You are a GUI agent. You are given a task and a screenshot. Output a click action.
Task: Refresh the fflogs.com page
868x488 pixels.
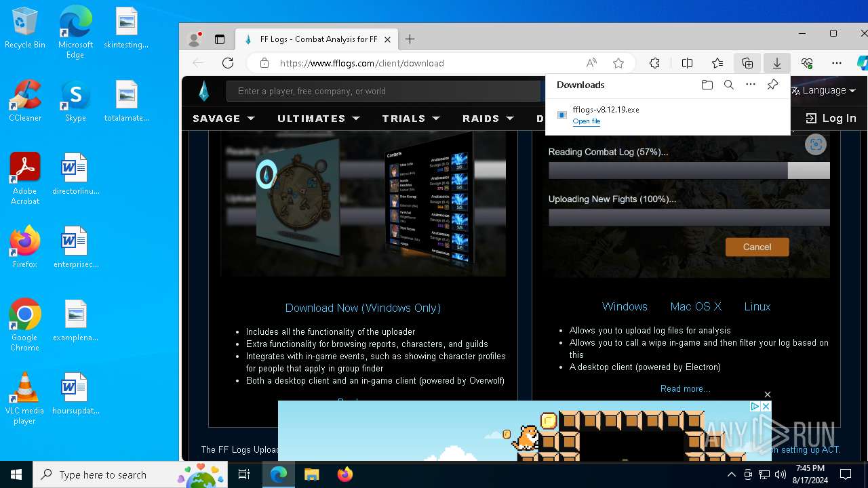tap(228, 63)
